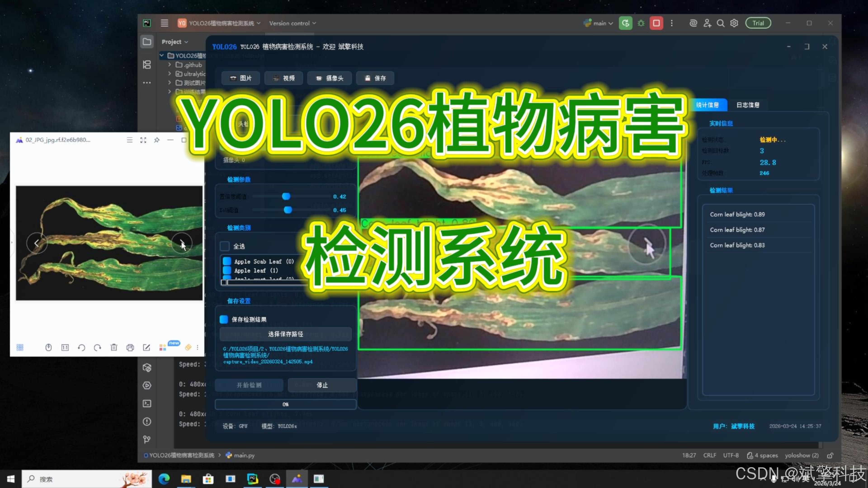Click the 0% progress bar
This screenshot has width=868, height=488.
coord(285,404)
